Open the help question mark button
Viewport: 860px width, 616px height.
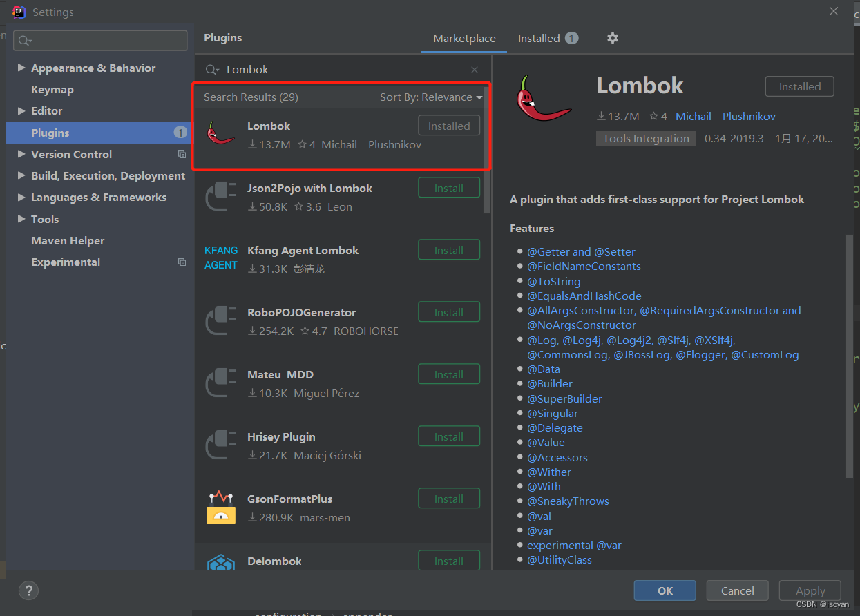(x=28, y=590)
